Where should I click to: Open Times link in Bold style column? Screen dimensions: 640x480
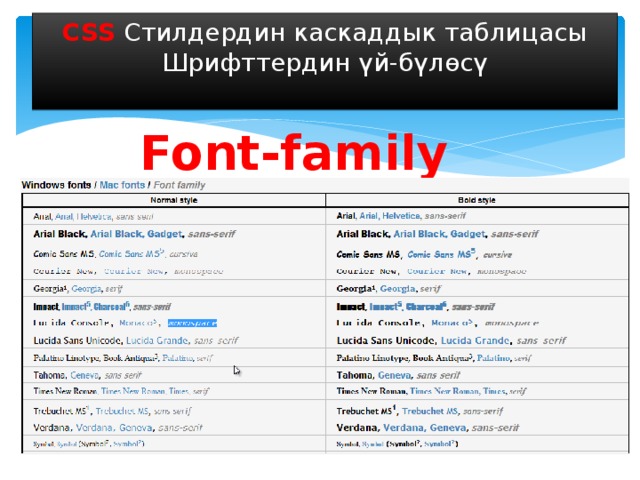coord(494,391)
